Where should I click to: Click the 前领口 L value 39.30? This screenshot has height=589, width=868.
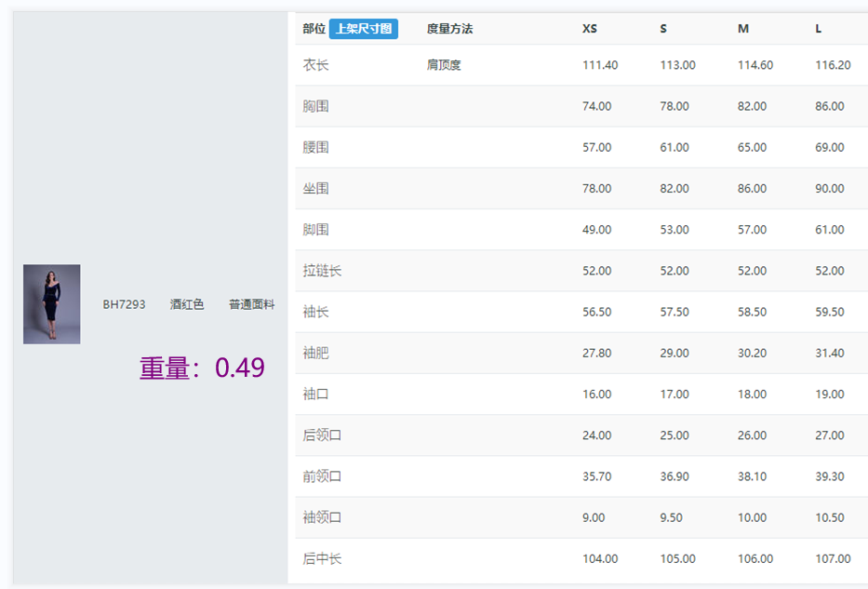[830, 476]
